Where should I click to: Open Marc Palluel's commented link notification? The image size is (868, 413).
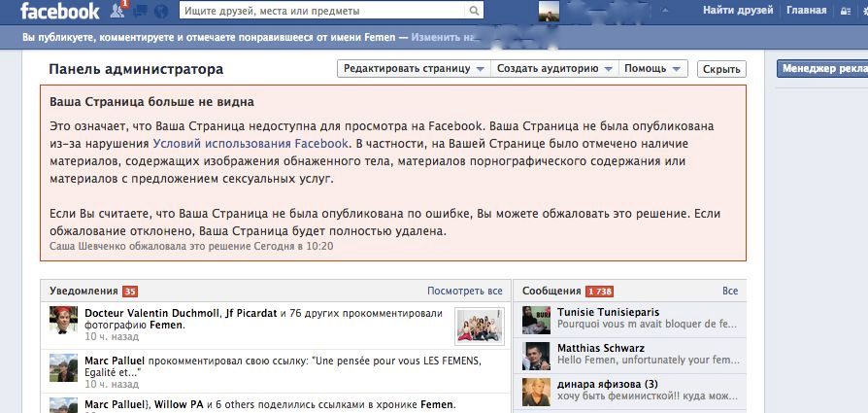(x=276, y=372)
